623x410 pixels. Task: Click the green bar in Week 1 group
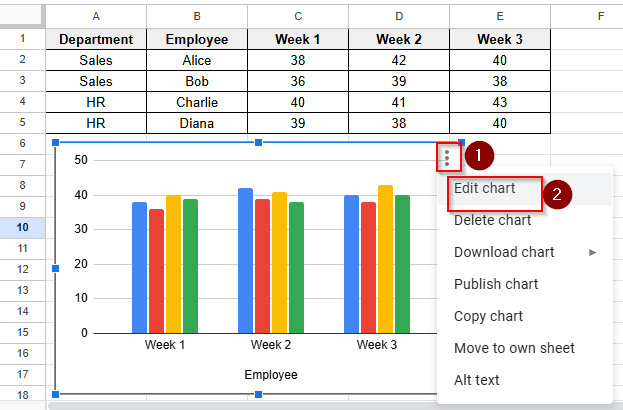point(190,266)
